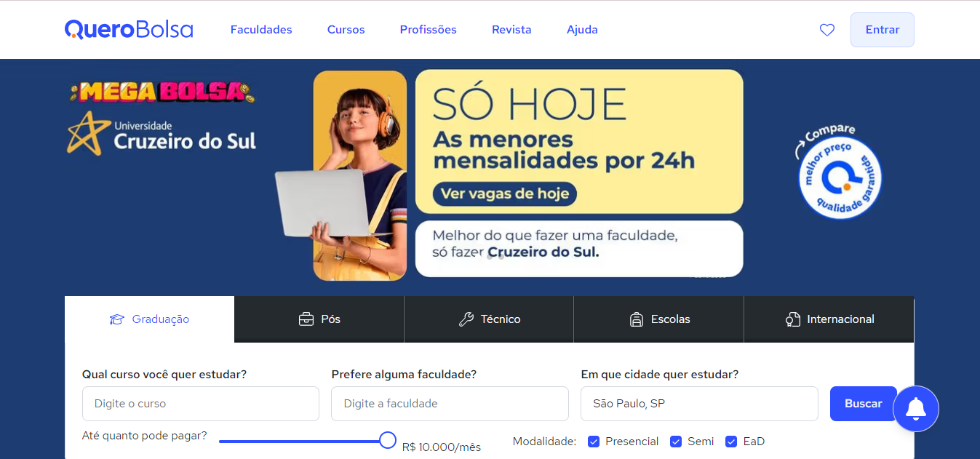Switch to the Internacional tab
The height and width of the screenshot is (459, 980).
point(829,319)
